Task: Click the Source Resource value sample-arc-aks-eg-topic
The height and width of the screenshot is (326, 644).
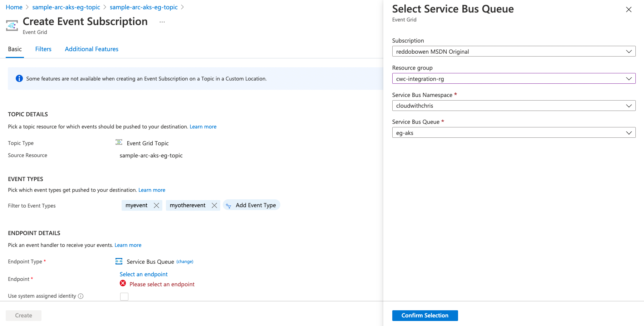Action: (151, 155)
